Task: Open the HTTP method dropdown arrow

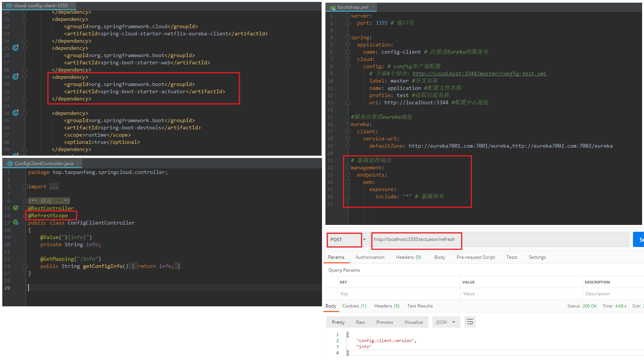Action: (x=364, y=239)
